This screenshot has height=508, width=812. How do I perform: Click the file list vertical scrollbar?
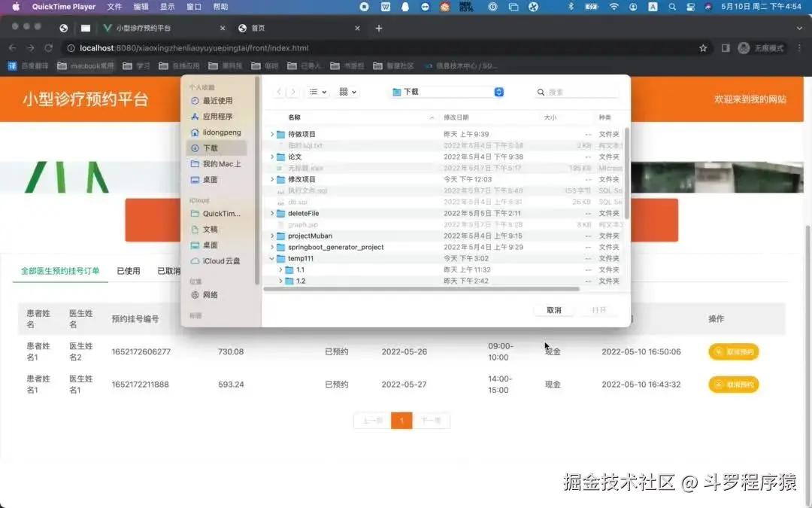click(626, 172)
